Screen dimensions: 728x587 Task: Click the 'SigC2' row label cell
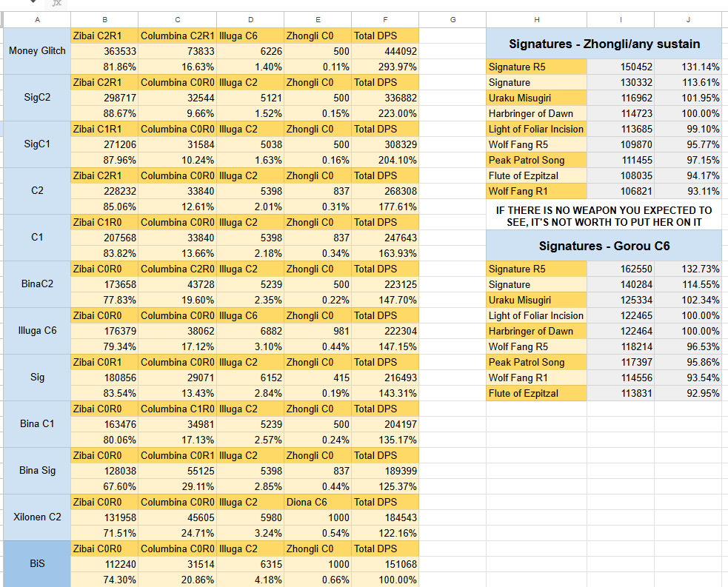(x=37, y=98)
